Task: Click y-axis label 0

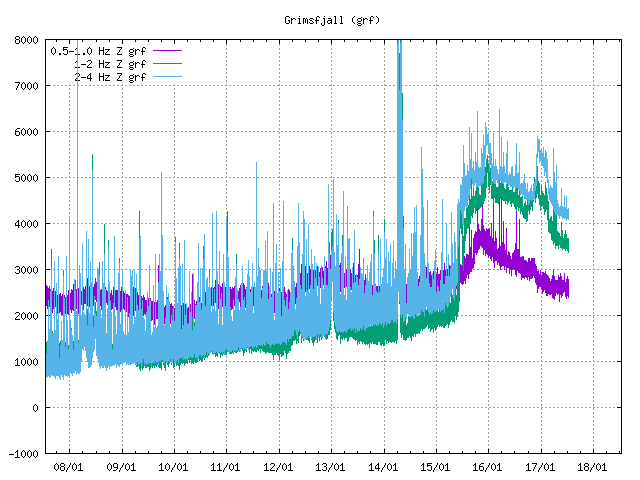Action: (36, 408)
